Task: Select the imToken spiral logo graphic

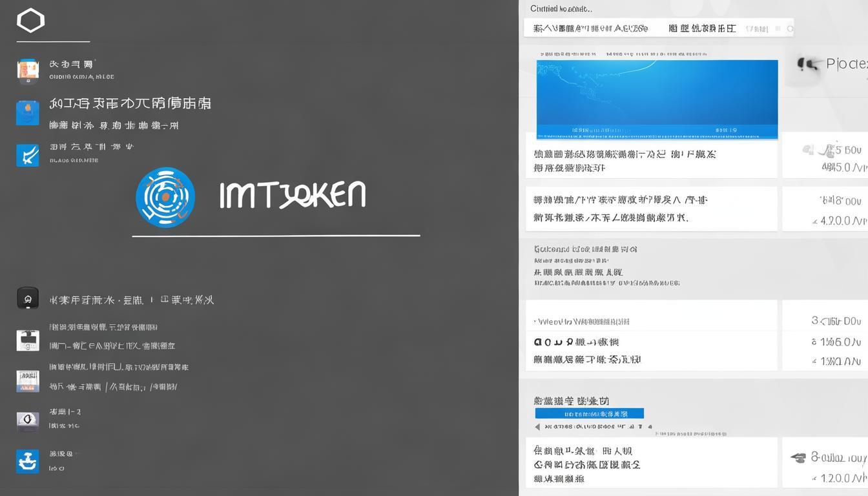Action: pyautogui.click(x=165, y=196)
